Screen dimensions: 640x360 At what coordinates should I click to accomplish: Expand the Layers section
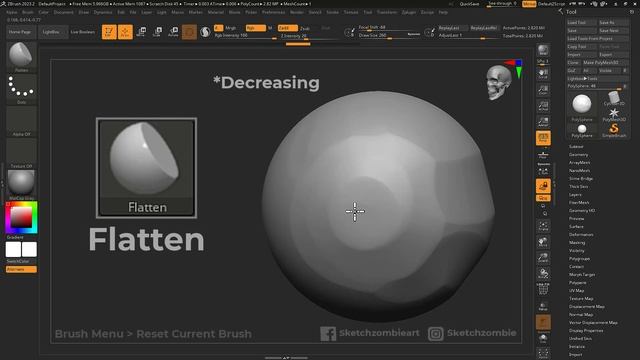575,195
